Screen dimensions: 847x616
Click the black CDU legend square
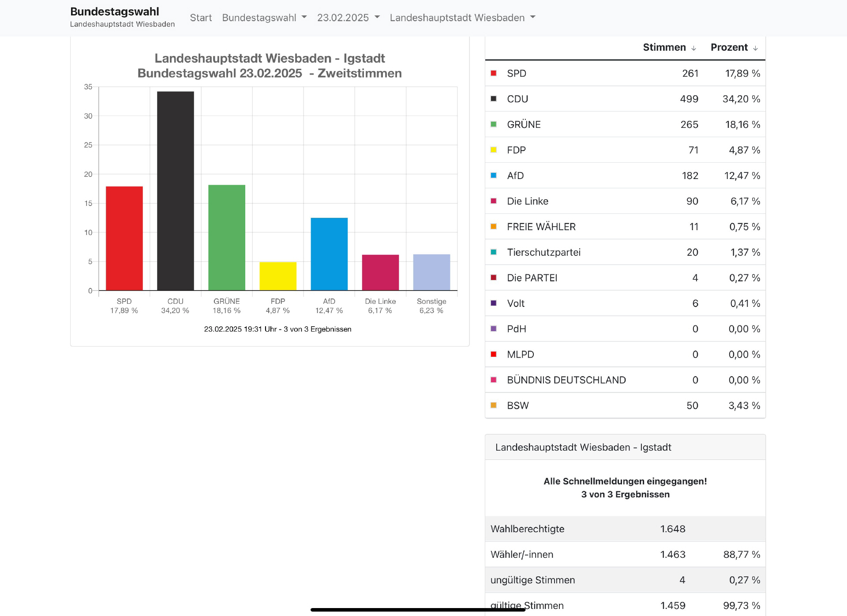click(x=494, y=99)
